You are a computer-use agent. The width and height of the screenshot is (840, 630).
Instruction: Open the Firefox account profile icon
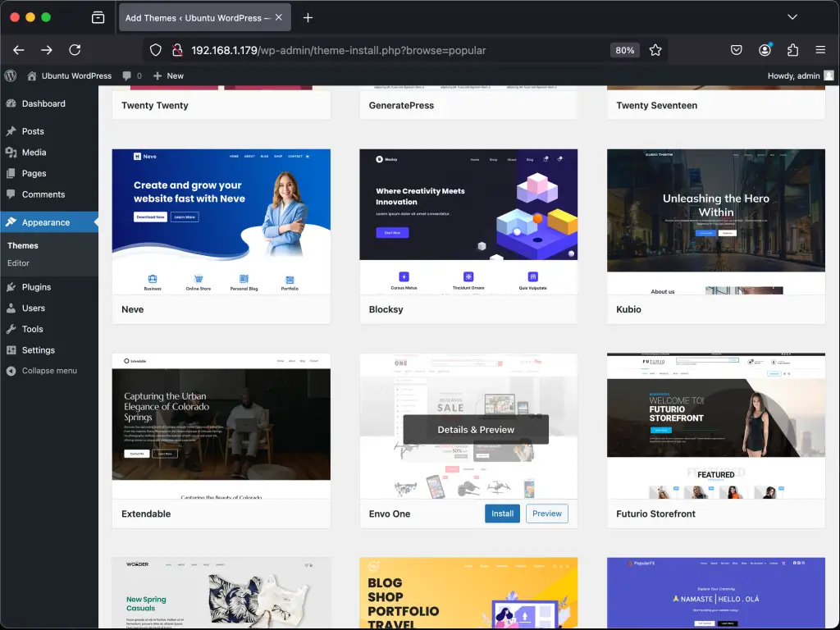click(765, 50)
